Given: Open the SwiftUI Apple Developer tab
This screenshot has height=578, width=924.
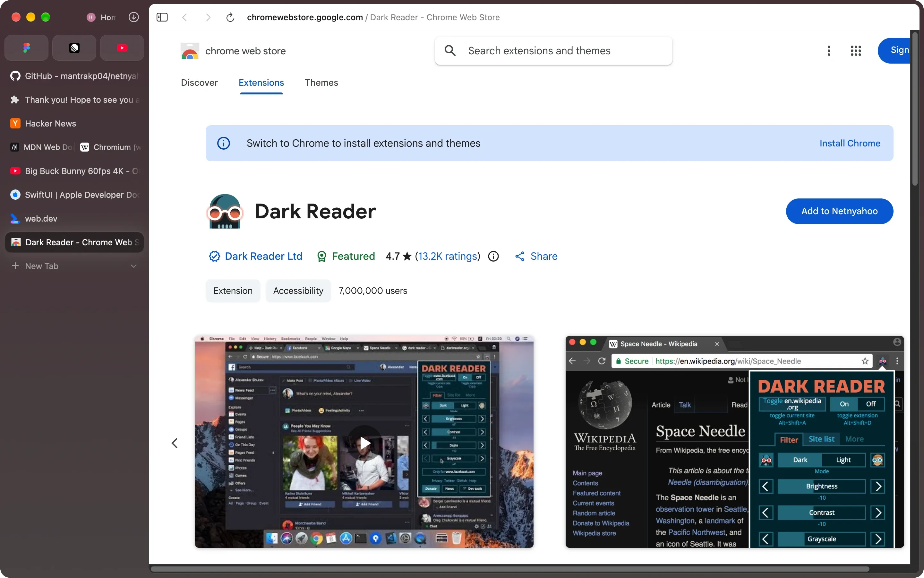Looking at the screenshot, I should (x=74, y=195).
